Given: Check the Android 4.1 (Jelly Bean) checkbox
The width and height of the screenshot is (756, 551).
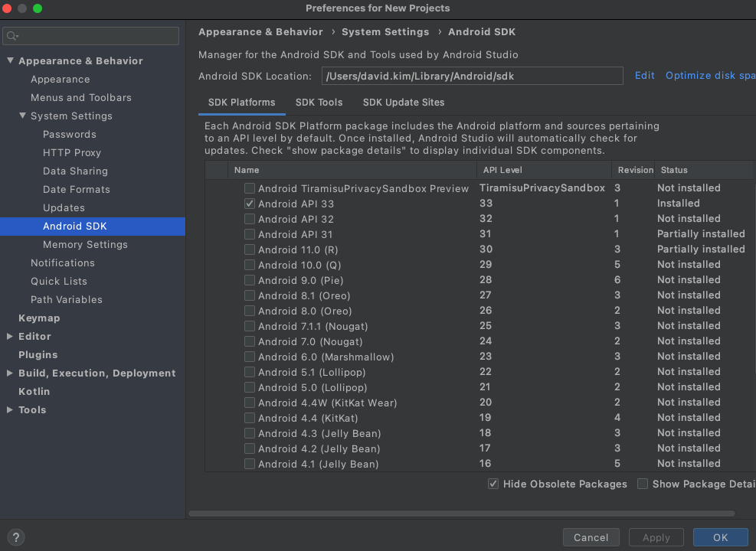Looking at the screenshot, I should point(249,464).
